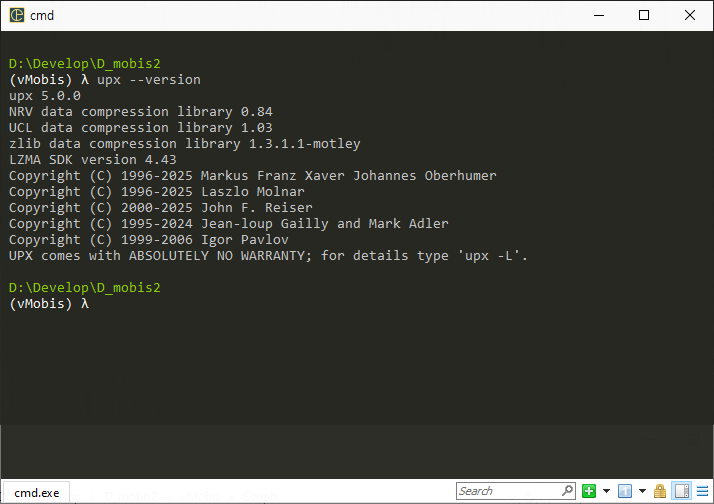The image size is (714, 504).
Task: Open the hamburger settings menu
Action: point(703,491)
